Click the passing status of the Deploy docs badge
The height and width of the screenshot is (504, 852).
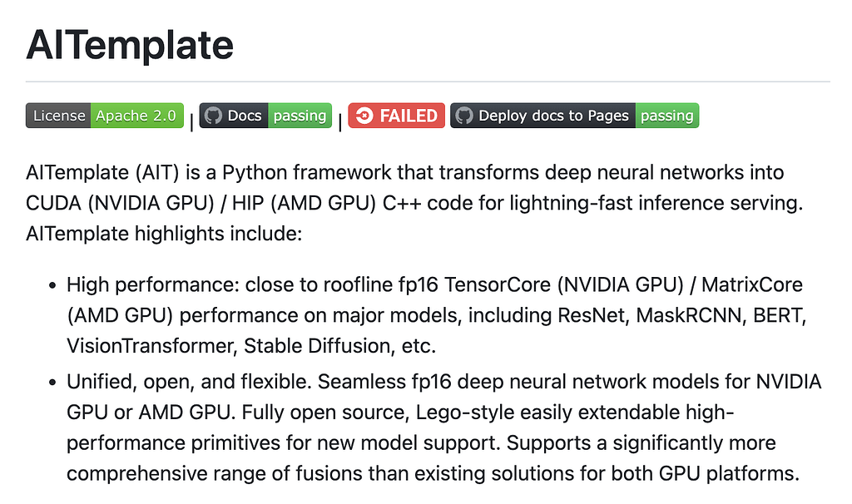(667, 116)
